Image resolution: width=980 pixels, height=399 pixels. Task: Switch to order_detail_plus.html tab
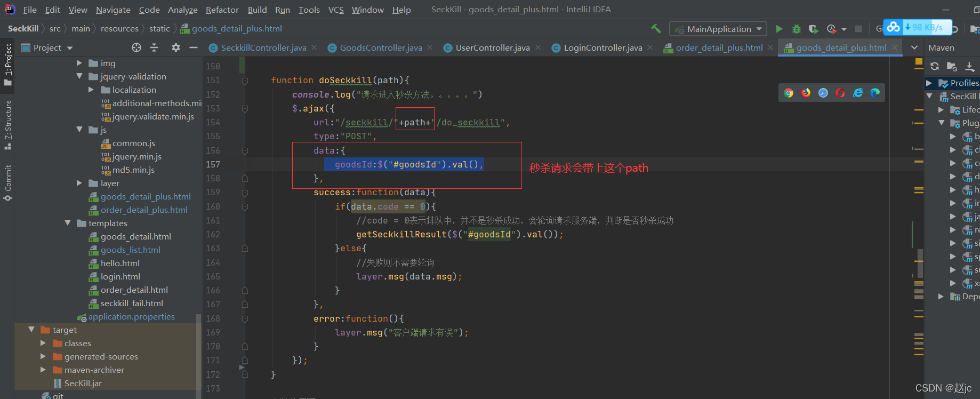[719, 47]
